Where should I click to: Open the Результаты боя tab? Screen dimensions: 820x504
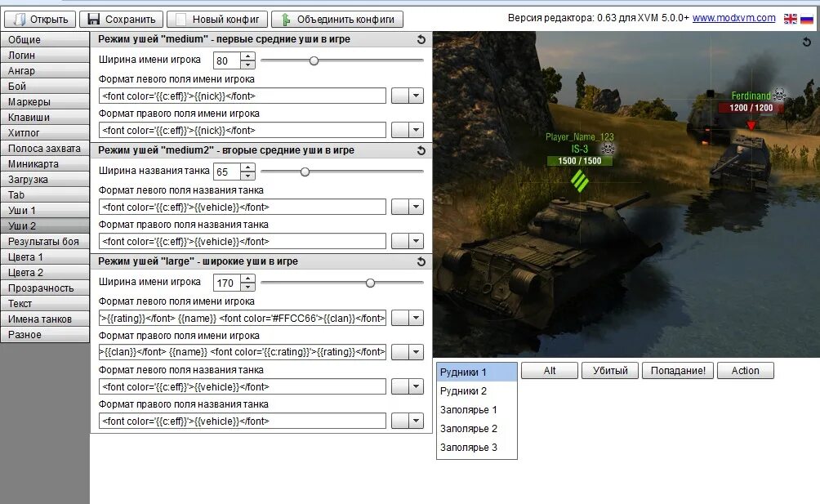point(45,242)
